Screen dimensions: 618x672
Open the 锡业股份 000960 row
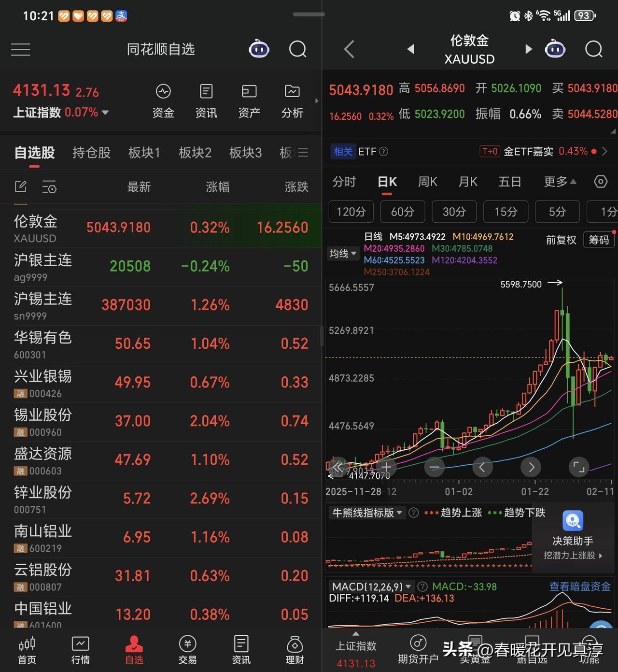pyautogui.click(x=161, y=422)
